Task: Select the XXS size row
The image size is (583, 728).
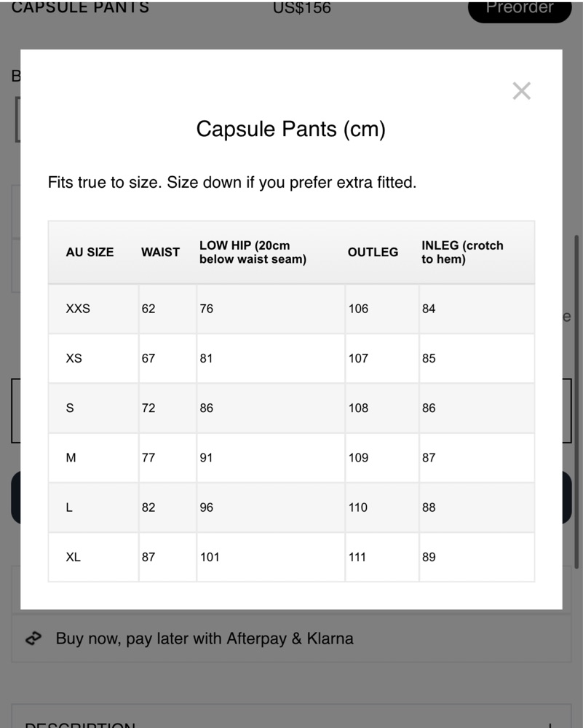Action: point(291,309)
